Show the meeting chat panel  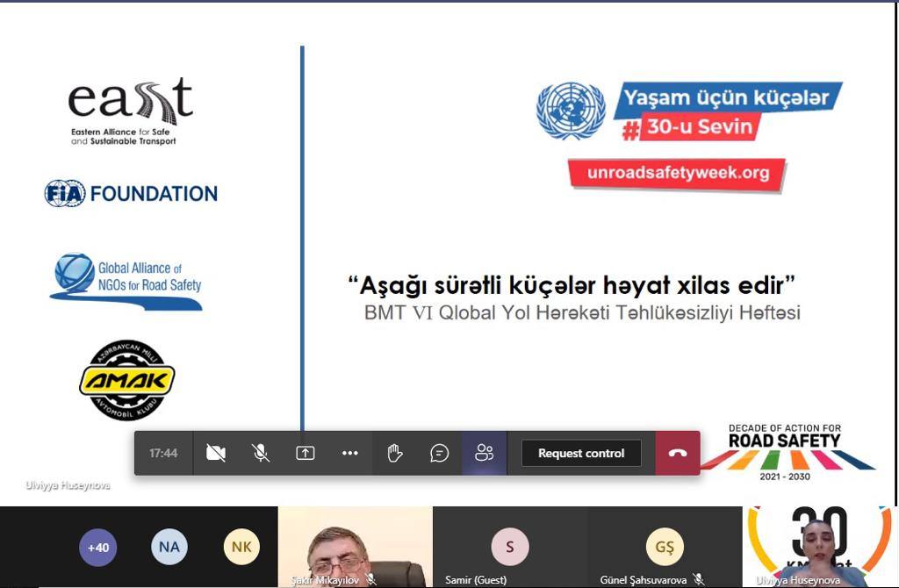tap(439, 453)
